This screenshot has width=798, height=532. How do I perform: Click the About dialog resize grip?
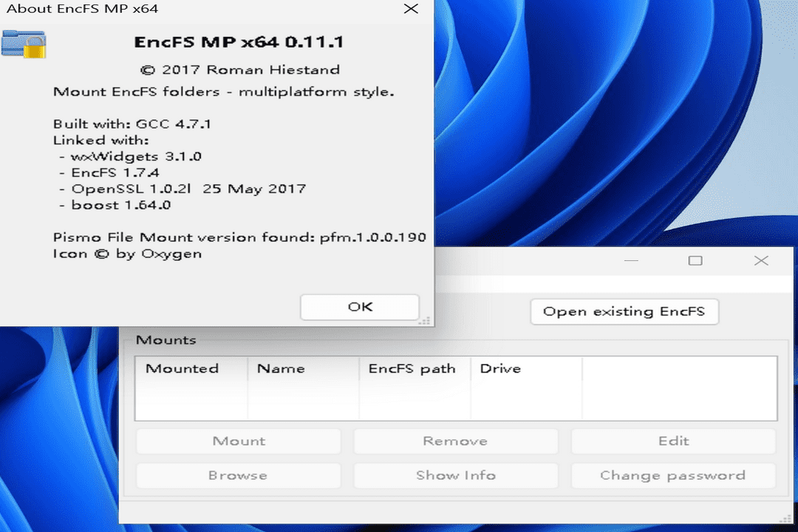point(425,321)
